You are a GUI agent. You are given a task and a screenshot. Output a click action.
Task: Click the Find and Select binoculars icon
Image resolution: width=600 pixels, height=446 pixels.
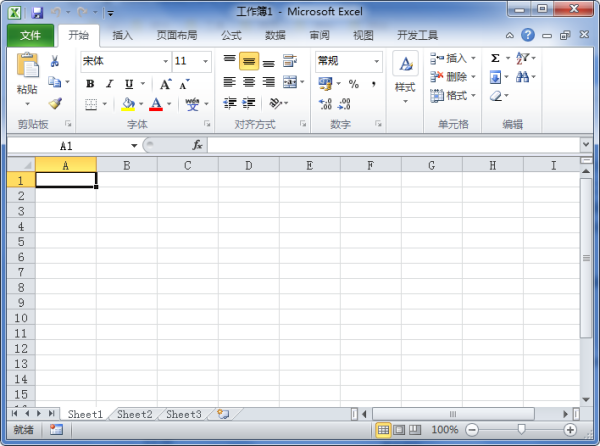(x=522, y=77)
